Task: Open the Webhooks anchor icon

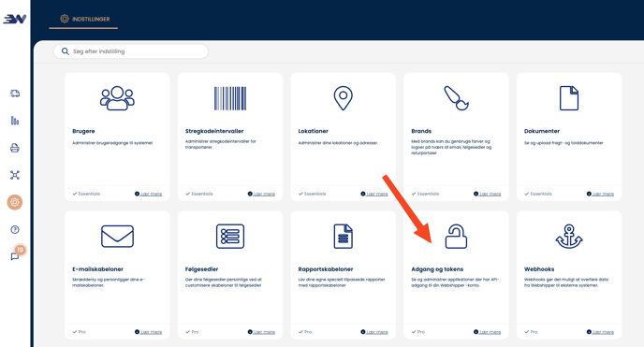Action: (x=569, y=237)
